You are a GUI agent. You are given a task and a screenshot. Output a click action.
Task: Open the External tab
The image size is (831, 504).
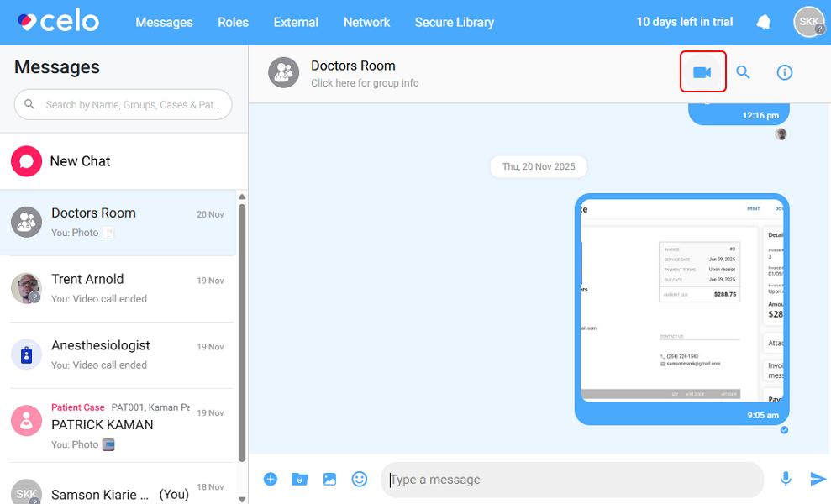pyautogui.click(x=296, y=23)
